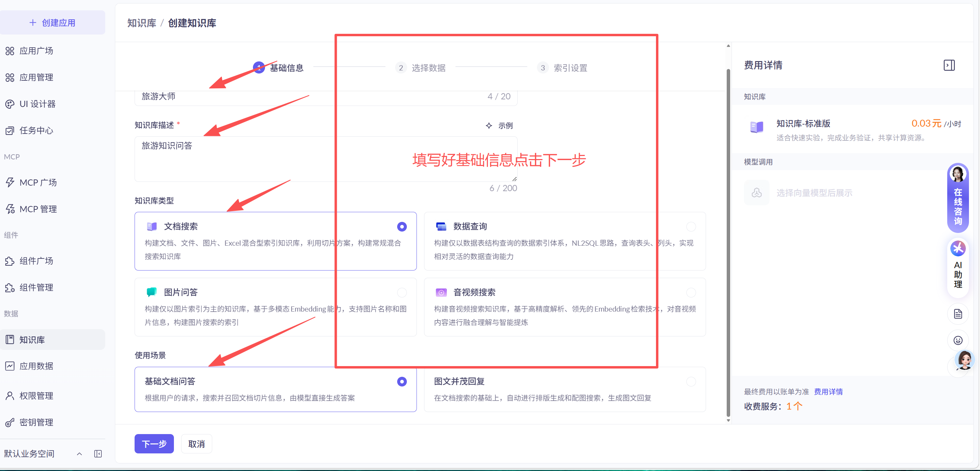Click the 下一步 button

(x=154, y=444)
